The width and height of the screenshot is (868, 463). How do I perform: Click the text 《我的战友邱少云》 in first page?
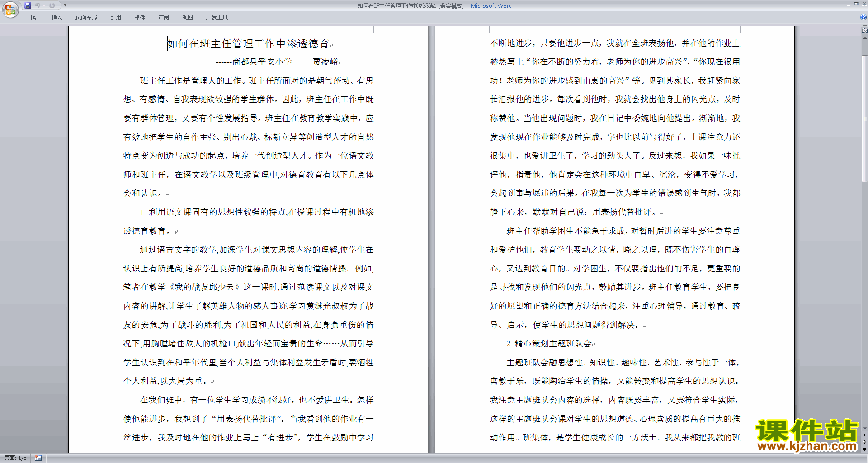(x=204, y=287)
